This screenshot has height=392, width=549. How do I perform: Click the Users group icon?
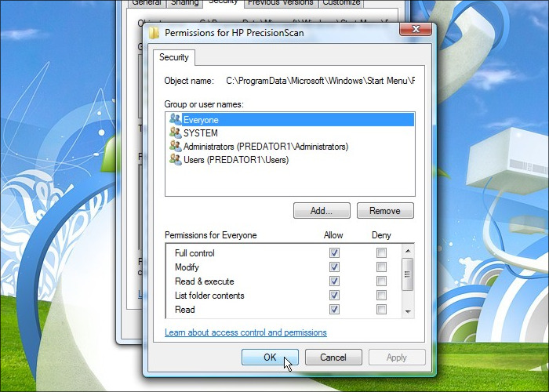[175, 160]
